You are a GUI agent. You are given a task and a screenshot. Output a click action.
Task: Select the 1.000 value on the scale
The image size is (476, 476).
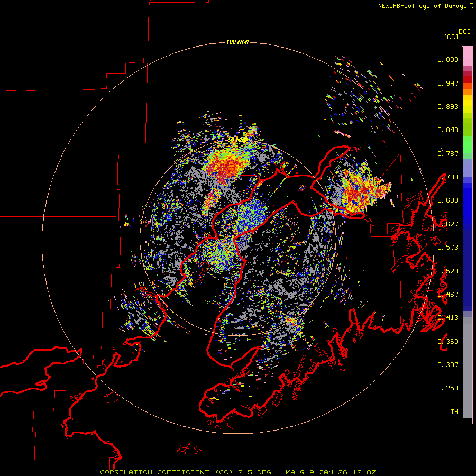[x=448, y=59]
